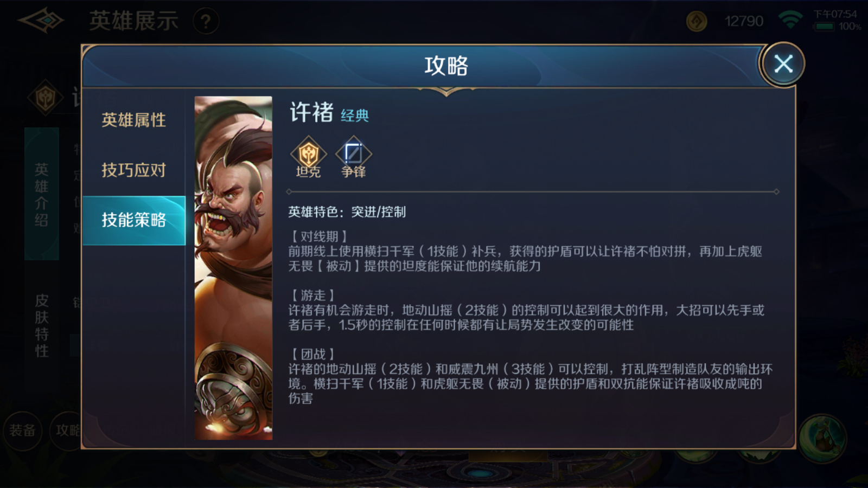This screenshot has width=868, height=488.
Task: Select the 技能策略 tab
Action: (133, 220)
